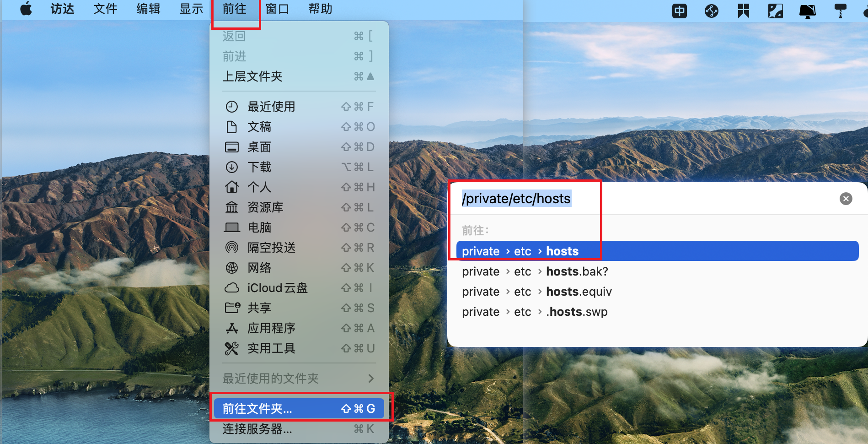Click the Desktop icon beside 桌面

[x=232, y=147]
